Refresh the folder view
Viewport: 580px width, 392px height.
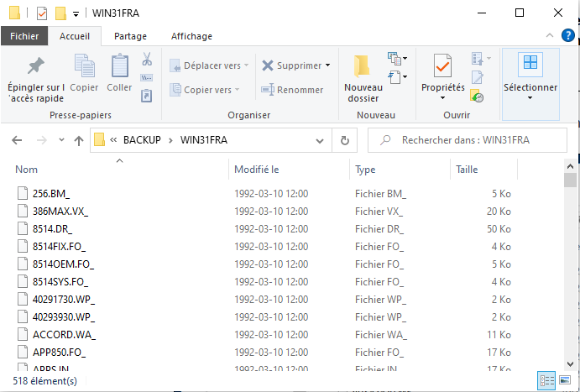coord(345,140)
